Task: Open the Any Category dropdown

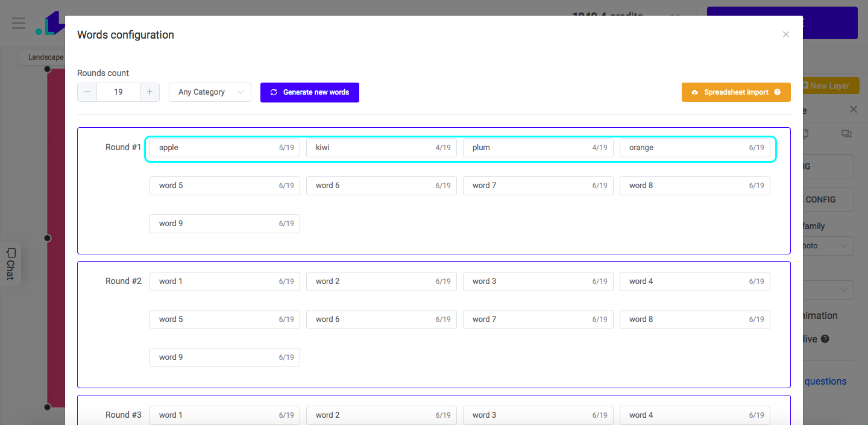Action: click(210, 92)
